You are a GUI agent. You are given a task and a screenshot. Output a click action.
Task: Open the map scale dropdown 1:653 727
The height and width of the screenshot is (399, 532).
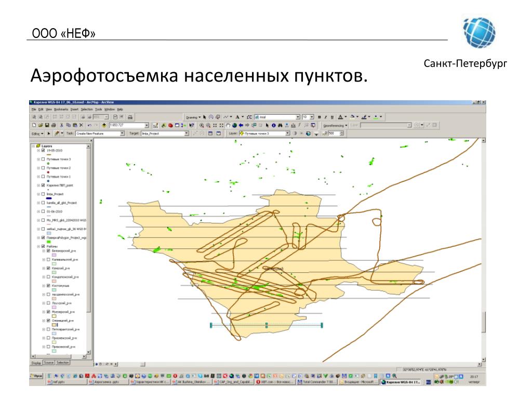click(x=147, y=125)
